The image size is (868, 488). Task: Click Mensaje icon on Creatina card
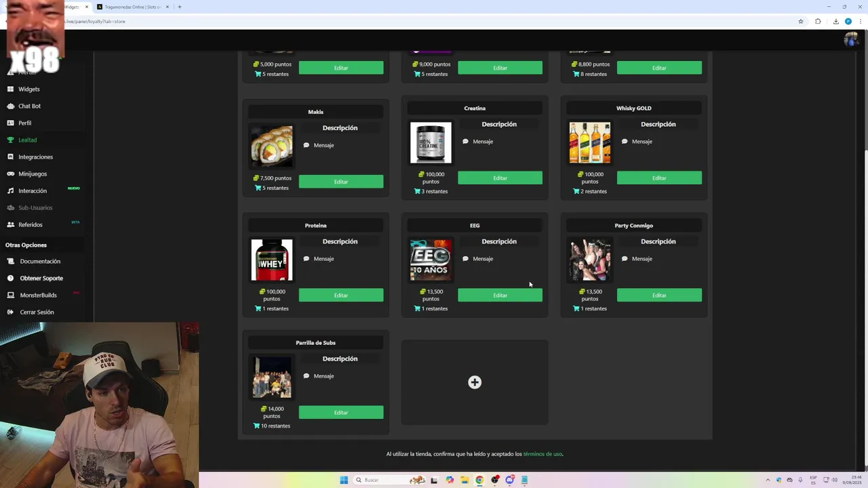click(x=465, y=142)
